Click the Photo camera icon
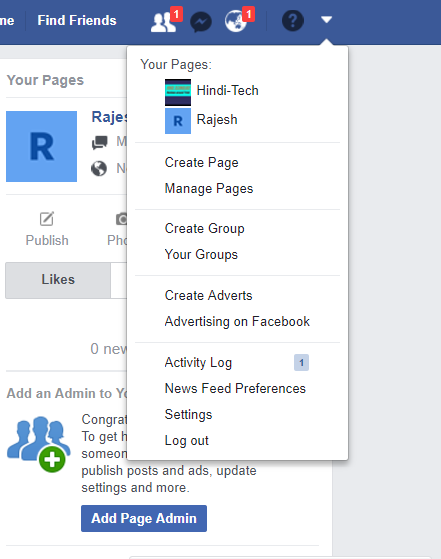441x559 pixels. tap(121, 219)
